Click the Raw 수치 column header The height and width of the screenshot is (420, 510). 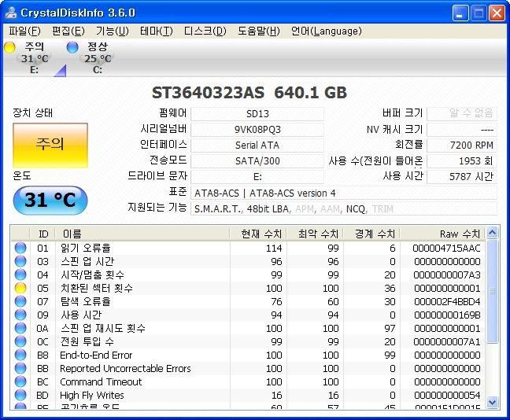tap(442, 234)
